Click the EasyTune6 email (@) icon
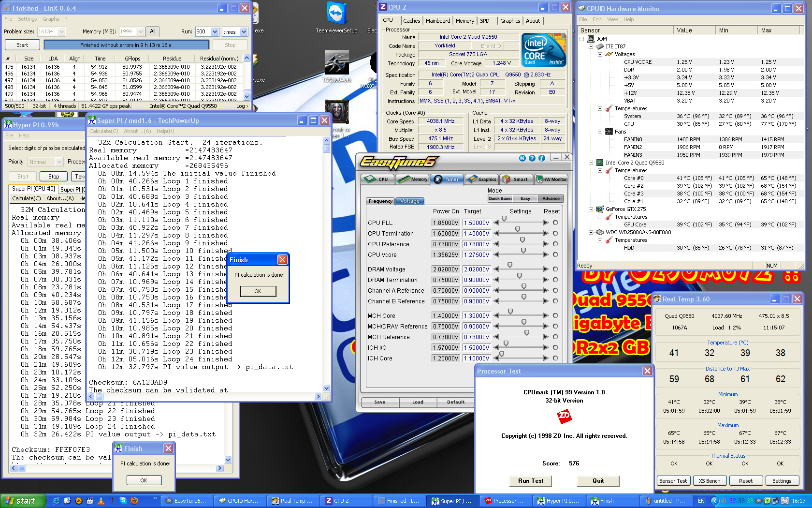This screenshot has width=812, height=508. click(522, 158)
